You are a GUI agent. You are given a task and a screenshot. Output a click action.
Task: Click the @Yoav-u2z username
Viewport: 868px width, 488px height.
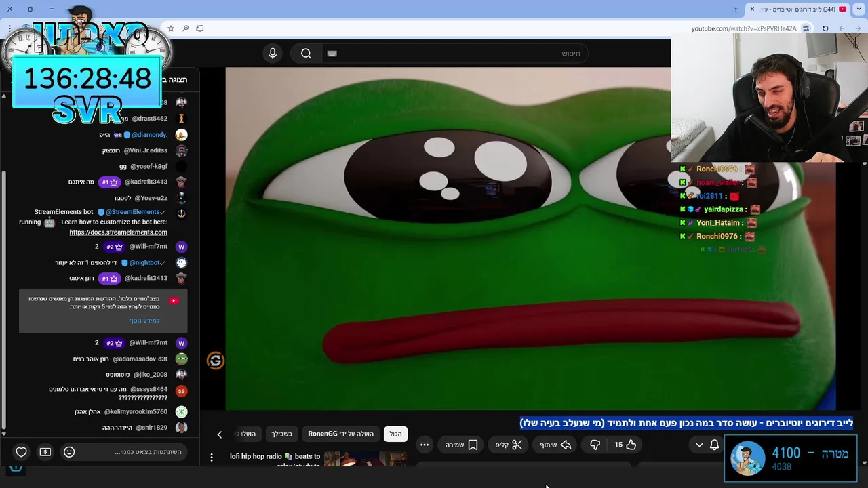151,199
